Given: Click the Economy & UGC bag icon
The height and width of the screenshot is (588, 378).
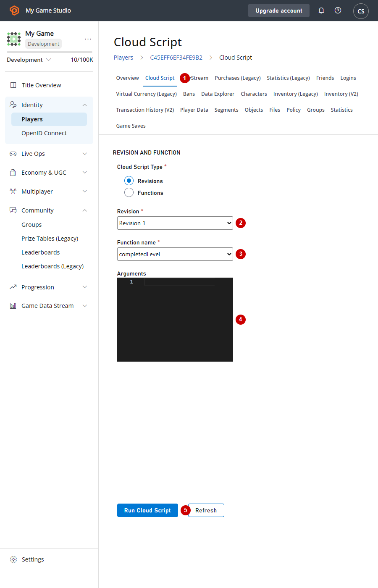Looking at the screenshot, I should click(x=13, y=173).
